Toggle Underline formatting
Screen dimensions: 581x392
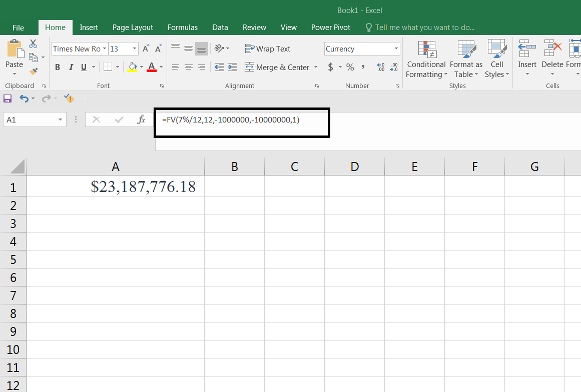click(84, 67)
